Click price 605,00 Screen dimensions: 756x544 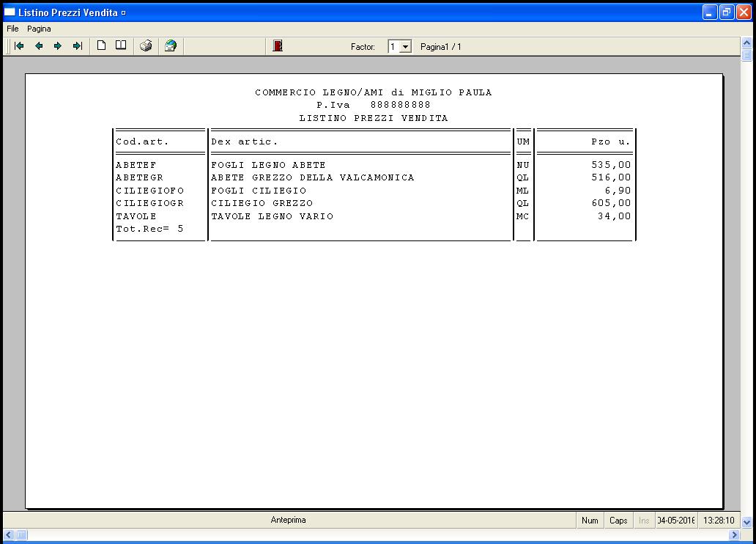click(x=611, y=203)
